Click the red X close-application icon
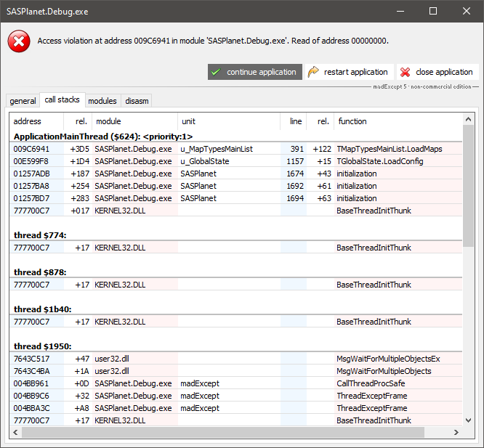484x448 pixels. tap(405, 72)
